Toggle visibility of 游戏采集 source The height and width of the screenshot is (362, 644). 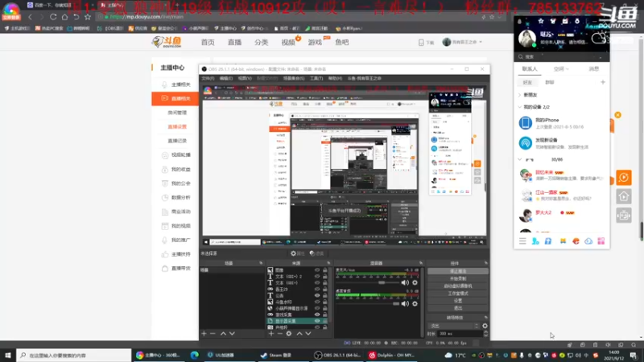click(x=317, y=315)
